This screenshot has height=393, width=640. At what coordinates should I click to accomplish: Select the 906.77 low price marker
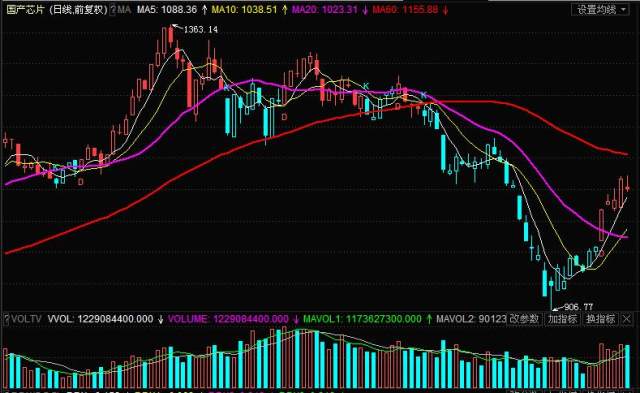(x=578, y=306)
